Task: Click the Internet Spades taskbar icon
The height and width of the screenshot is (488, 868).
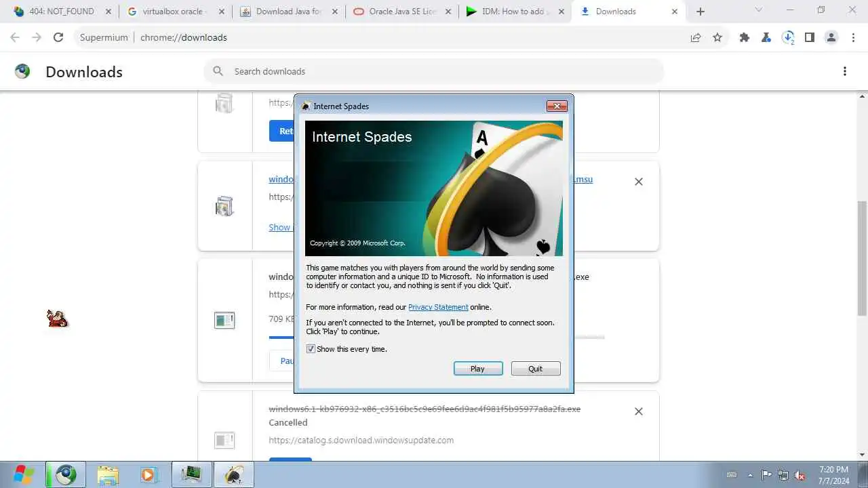Action: (234, 474)
